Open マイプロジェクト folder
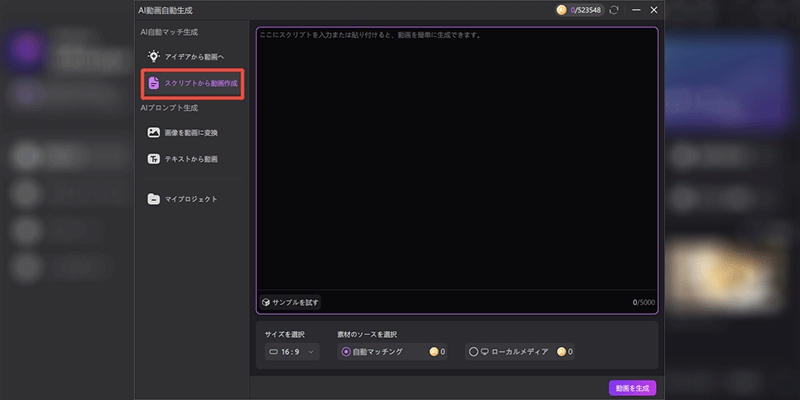Screen dimensions: 800x400 192,199
